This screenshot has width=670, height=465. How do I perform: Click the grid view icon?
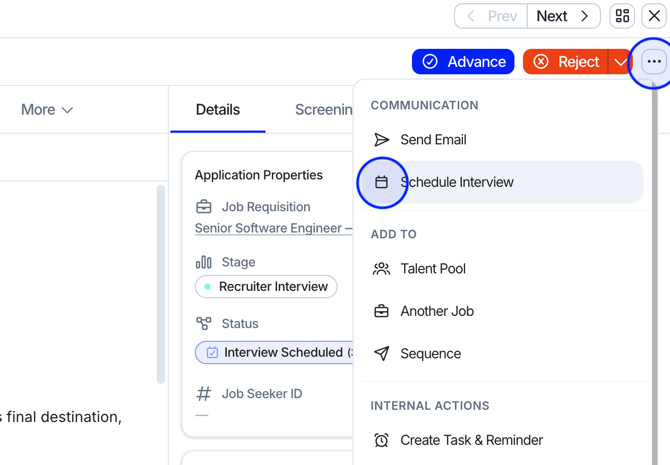(622, 16)
